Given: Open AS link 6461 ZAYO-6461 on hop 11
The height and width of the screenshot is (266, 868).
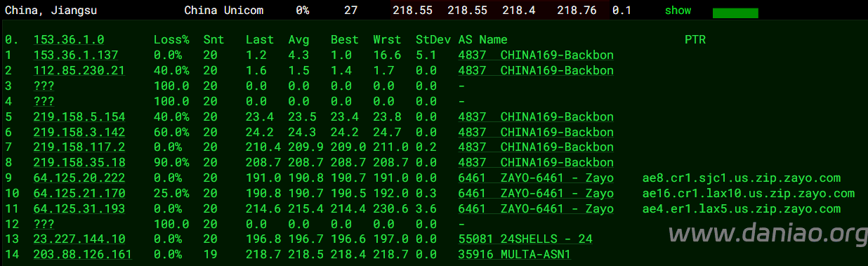Looking at the screenshot, I should [x=536, y=209].
